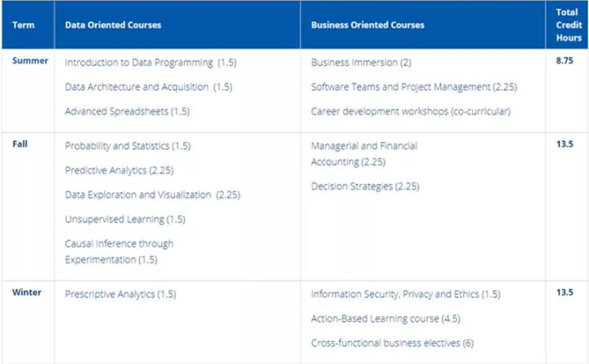This screenshot has height=364, width=589.
Task: Click the Term column header
Action: tap(23, 25)
